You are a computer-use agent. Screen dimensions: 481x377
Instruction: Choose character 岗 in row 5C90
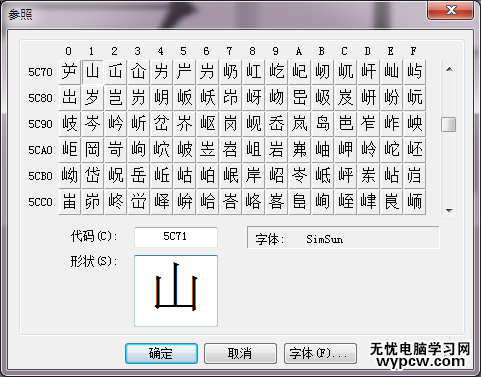[231, 124]
